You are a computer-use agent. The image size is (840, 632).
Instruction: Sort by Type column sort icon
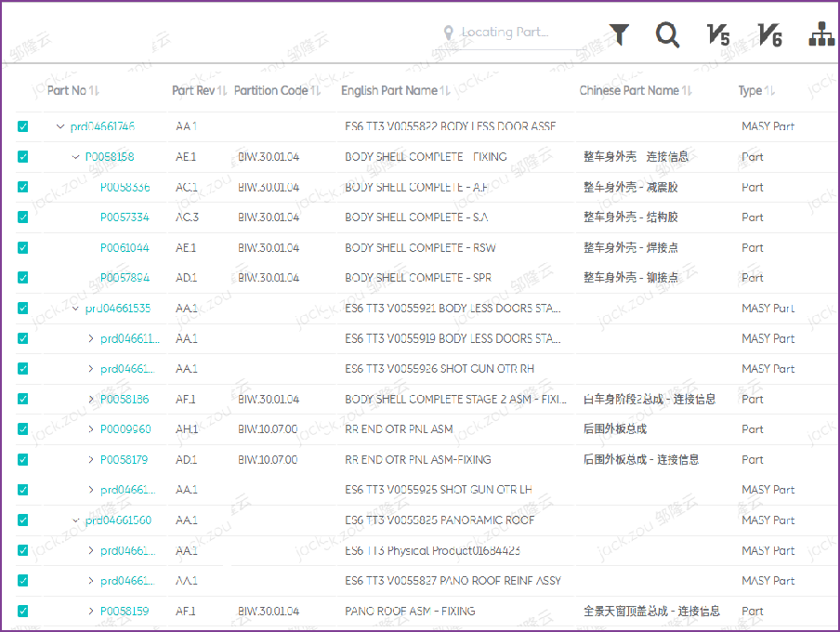(769, 91)
